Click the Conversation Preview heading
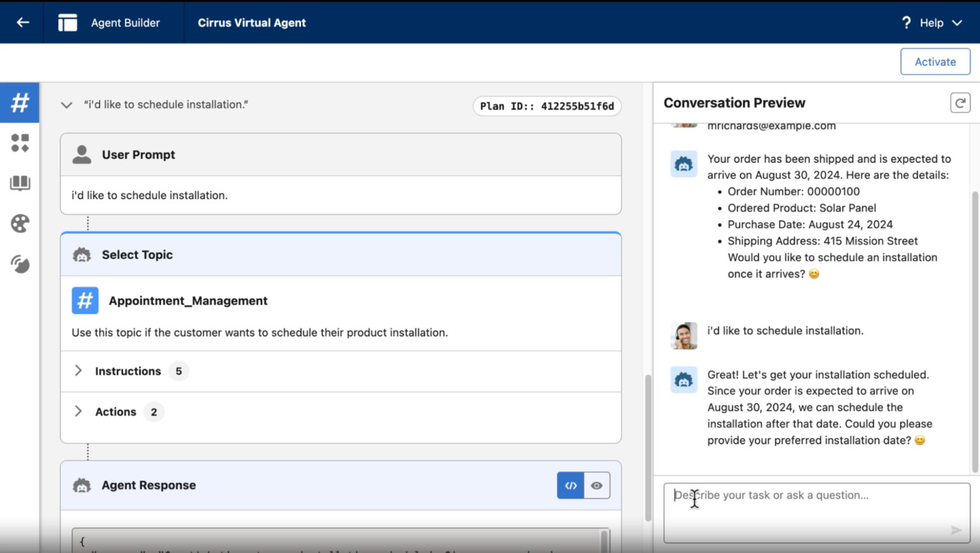 (734, 103)
